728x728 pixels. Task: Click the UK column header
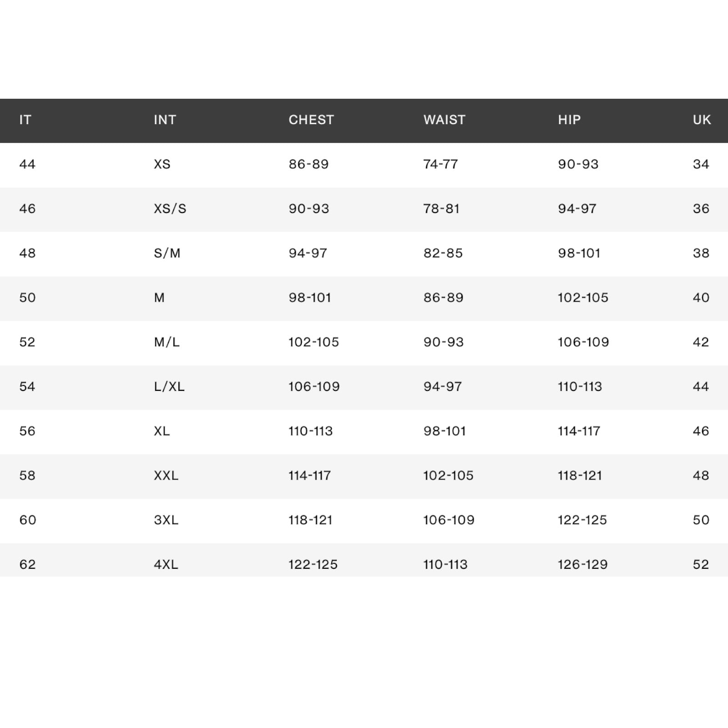tap(702, 120)
